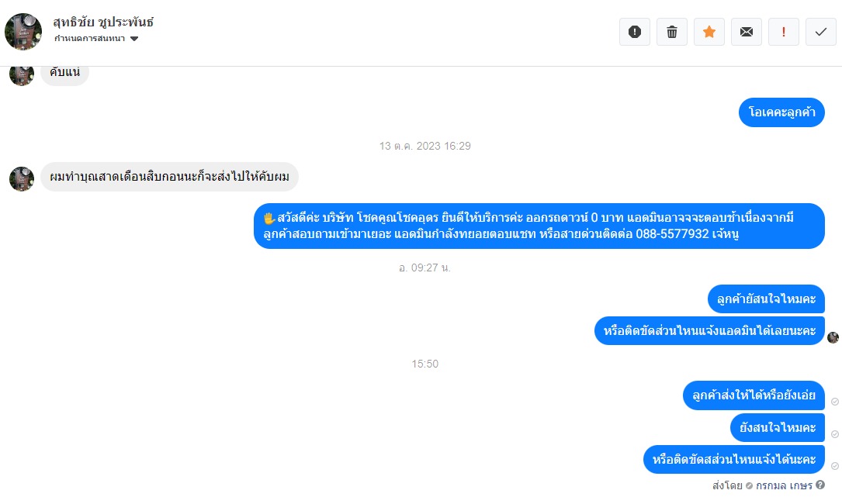Click delivered check beside last message หรือติดขัดส่วนไหนแจ้งได้นะคะ
The height and width of the screenshot is (504, 842).
(835, 466)
